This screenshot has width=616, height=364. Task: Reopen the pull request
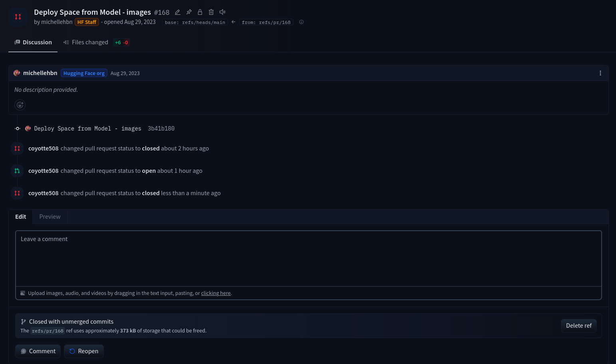84,351
